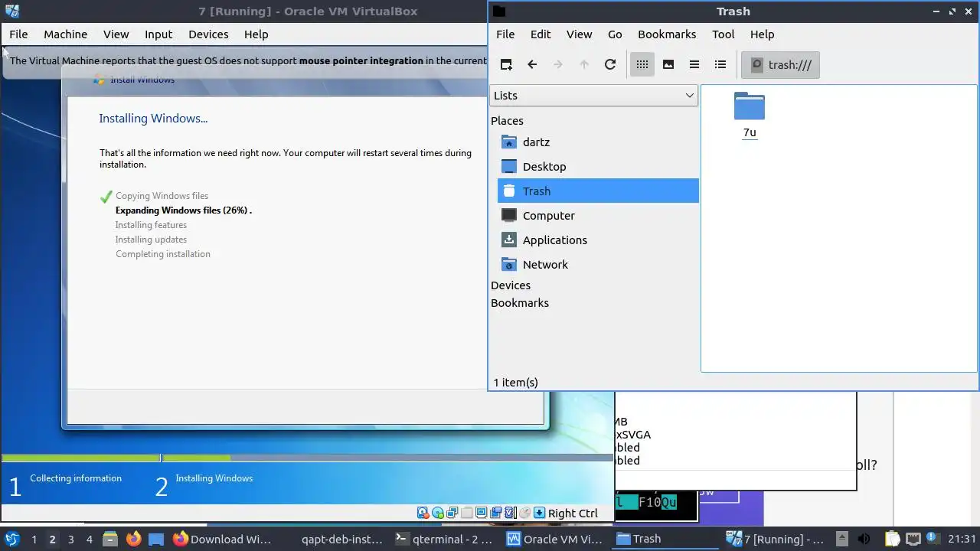Open the Lists side pane dropdown

[593, 95]
